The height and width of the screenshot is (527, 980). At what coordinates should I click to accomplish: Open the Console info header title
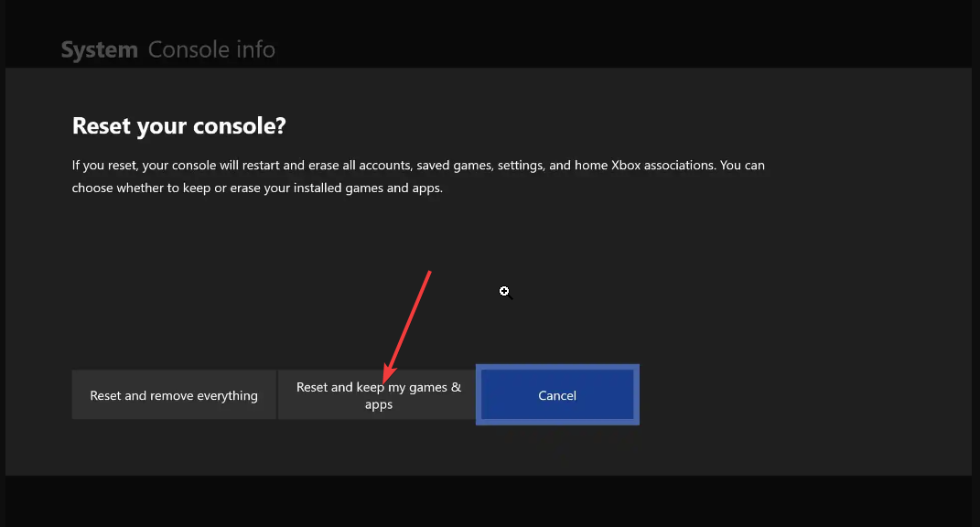211,49
